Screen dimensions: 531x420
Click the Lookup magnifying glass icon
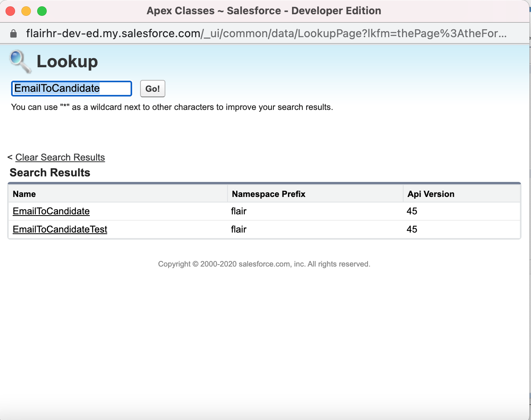[x=20, y=61]
